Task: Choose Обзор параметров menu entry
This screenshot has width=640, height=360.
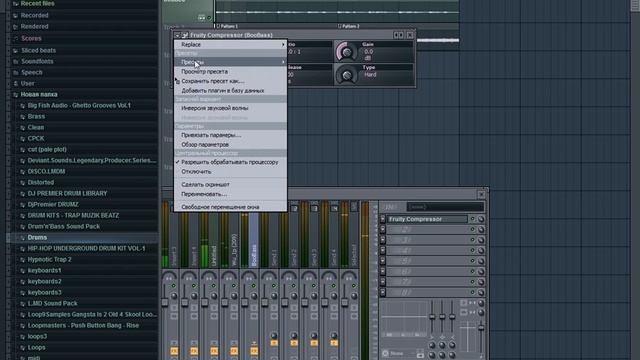Action: point(230,144)
